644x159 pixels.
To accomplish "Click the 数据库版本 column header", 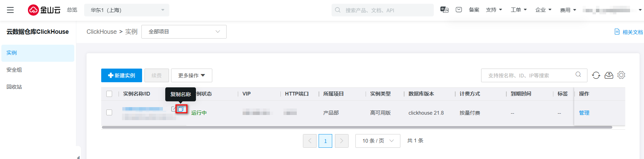I will 421,94.
